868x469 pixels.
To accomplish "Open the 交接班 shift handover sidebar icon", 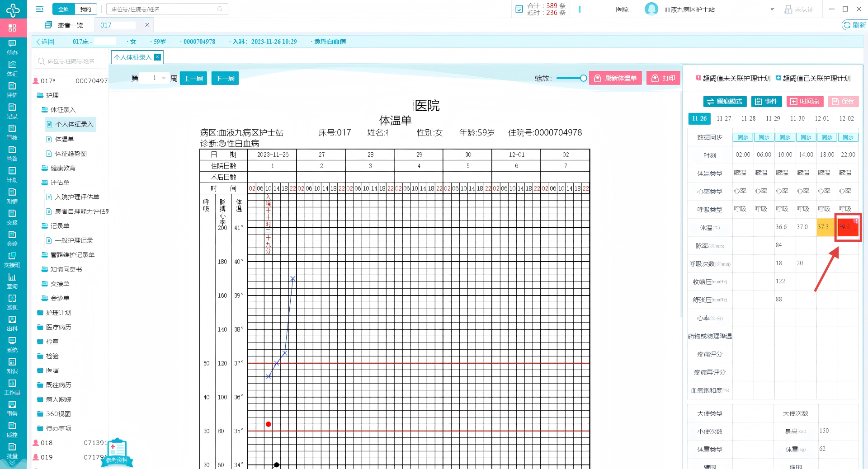I will [12, 259].
